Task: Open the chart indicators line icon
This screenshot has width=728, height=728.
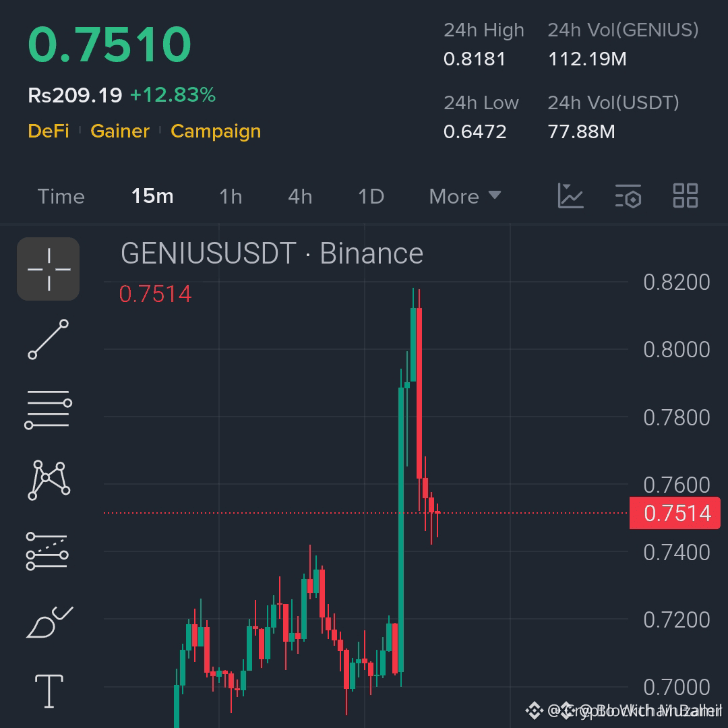Action: pyautogui.click(x=570, y=195)
